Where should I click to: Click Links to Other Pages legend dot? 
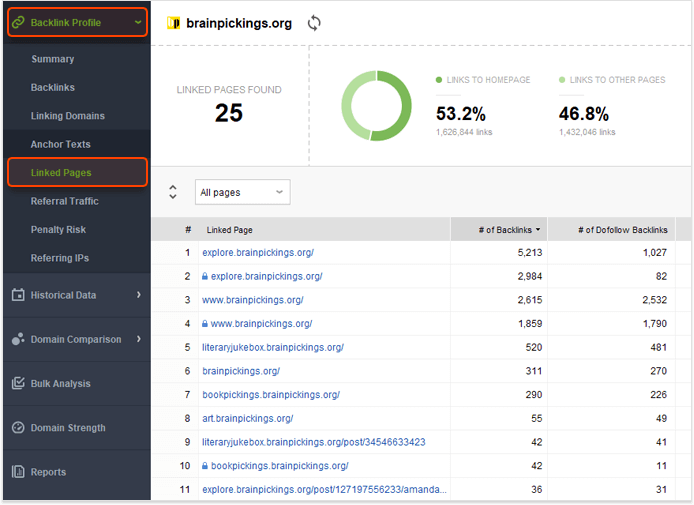pos(562,80)
